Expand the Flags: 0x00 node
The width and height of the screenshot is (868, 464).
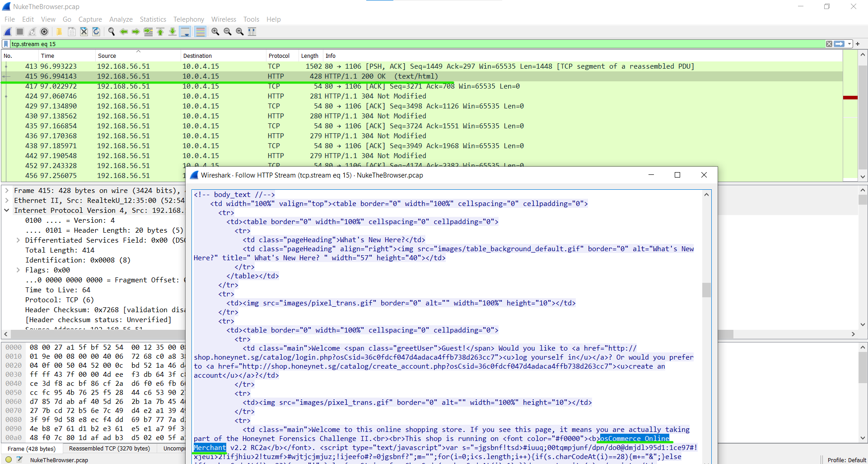coord(18,270)
